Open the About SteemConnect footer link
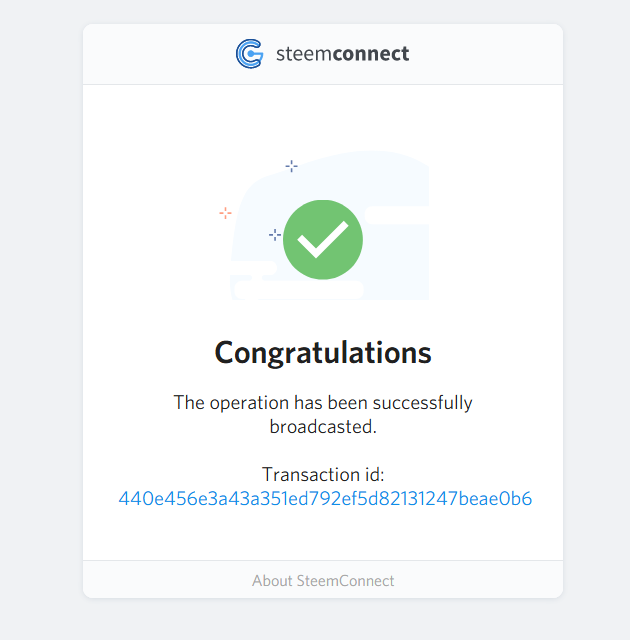 [x=323, y=580]
